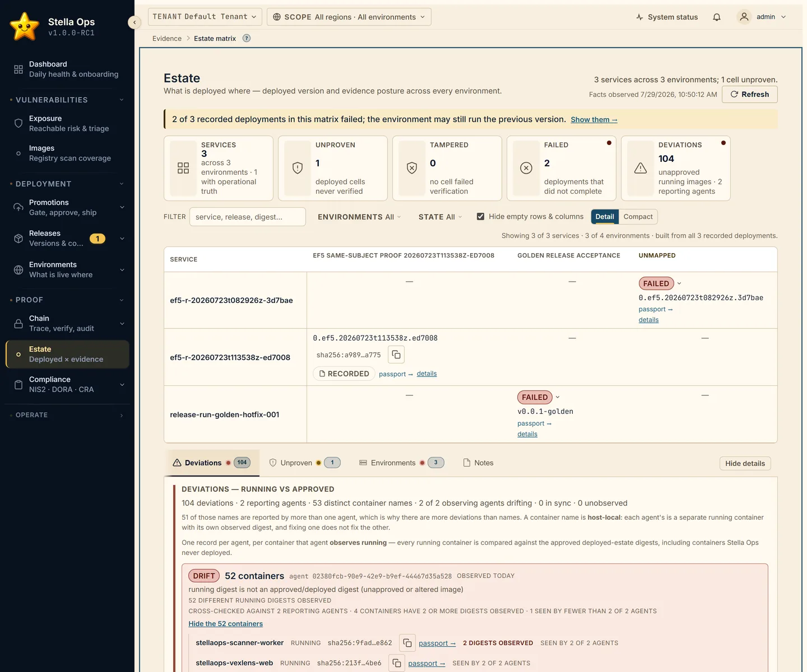The height and width of the screenshot is (672, 807).
Task: Click Hide the 52 containers link
Action: 225,623
